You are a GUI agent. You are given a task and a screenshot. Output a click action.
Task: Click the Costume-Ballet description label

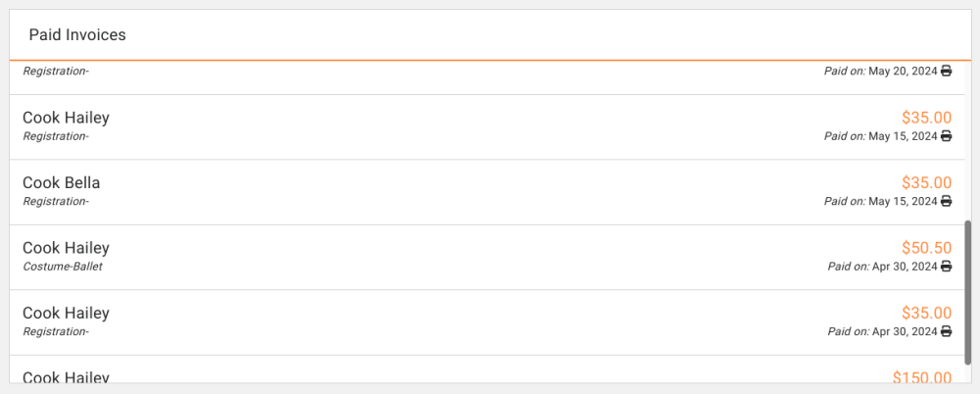(x=63, y=267)
